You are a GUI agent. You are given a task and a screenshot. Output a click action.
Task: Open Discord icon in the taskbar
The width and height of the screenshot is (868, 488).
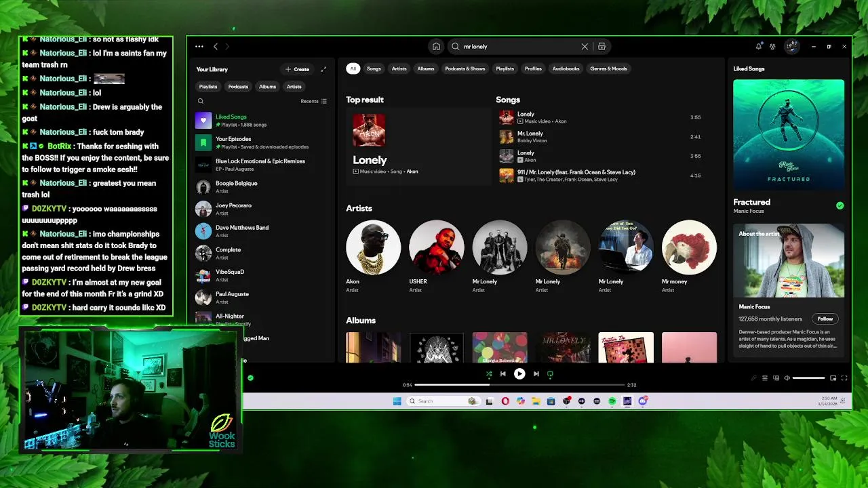coord(642,401)
